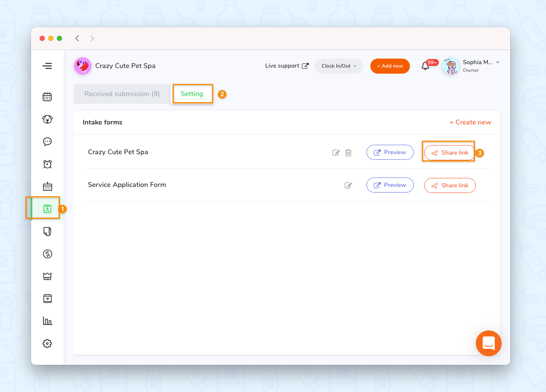The height and width of the screenshot is (392, 546).
Task: Open notifications bell with 99+ badge
Action: pyautogui.click(x=425, y=66)
